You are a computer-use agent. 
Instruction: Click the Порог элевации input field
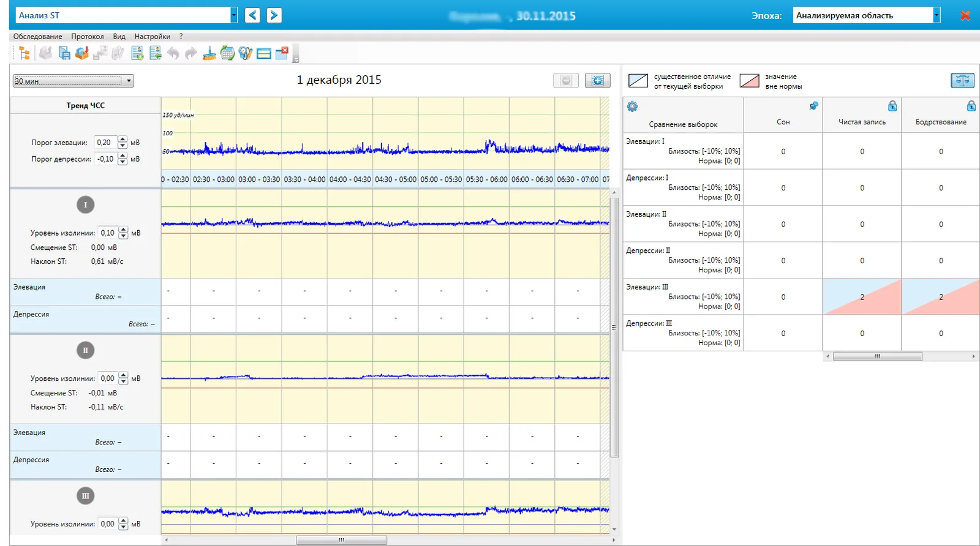105,143
